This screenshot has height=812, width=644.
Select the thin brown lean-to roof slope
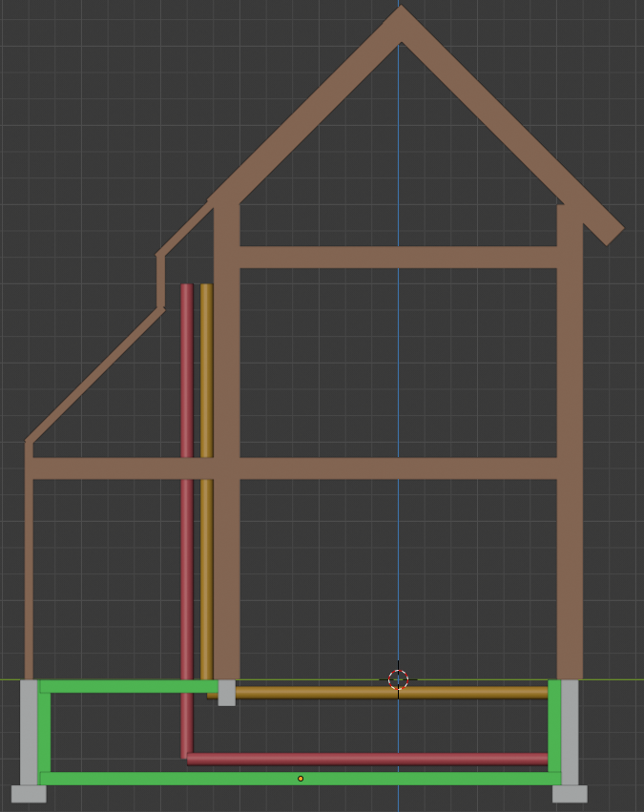95,375
